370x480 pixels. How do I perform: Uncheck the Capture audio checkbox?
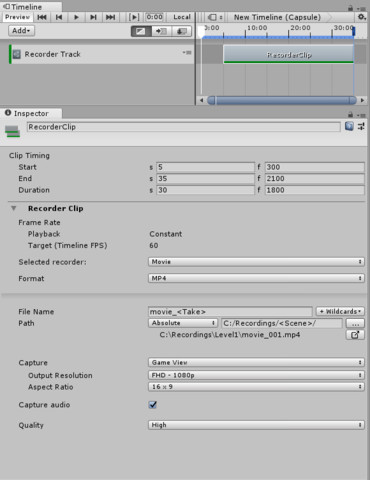[x=153, y=405]
